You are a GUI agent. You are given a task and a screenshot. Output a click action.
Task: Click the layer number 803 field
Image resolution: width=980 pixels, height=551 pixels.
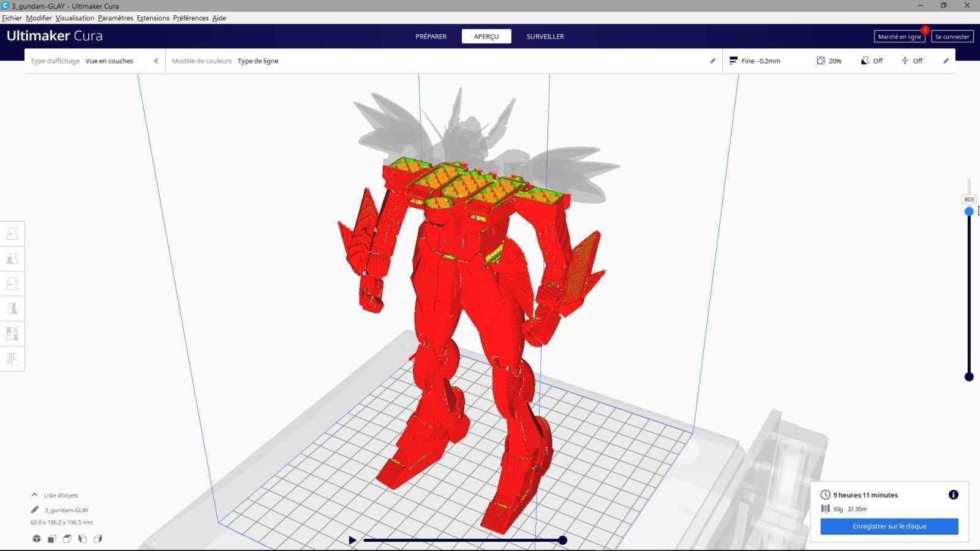coord(969,200)
